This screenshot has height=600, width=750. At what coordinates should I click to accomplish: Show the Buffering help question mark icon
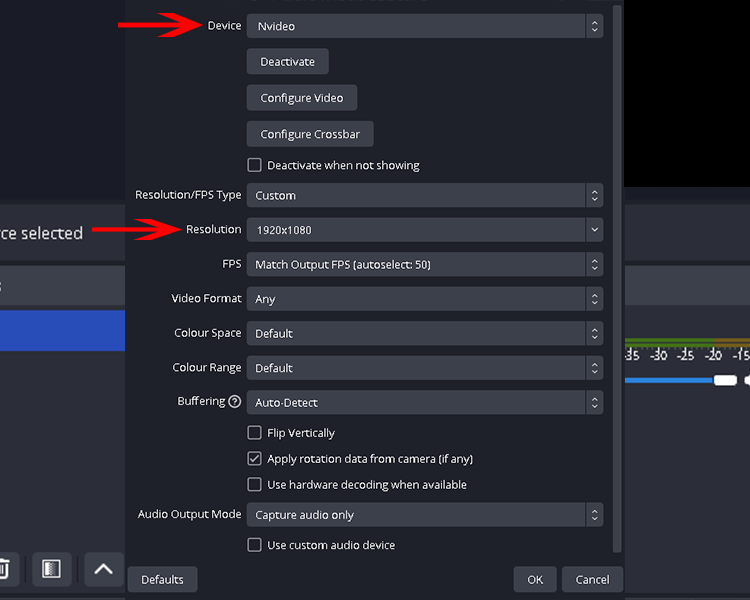(234, 401)
